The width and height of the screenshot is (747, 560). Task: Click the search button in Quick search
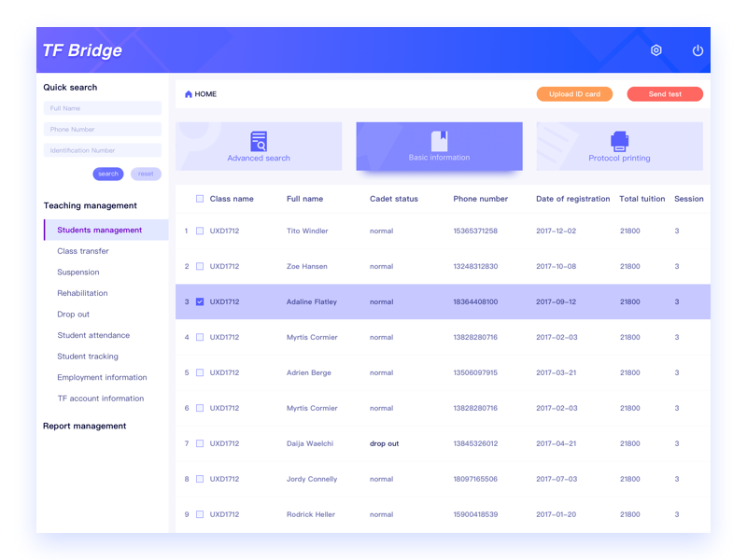coord(107,174)
